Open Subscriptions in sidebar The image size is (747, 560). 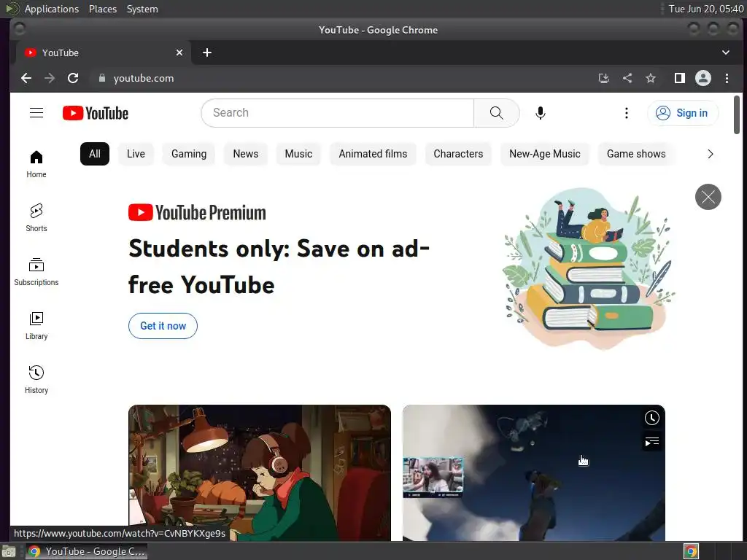(36, 272)
